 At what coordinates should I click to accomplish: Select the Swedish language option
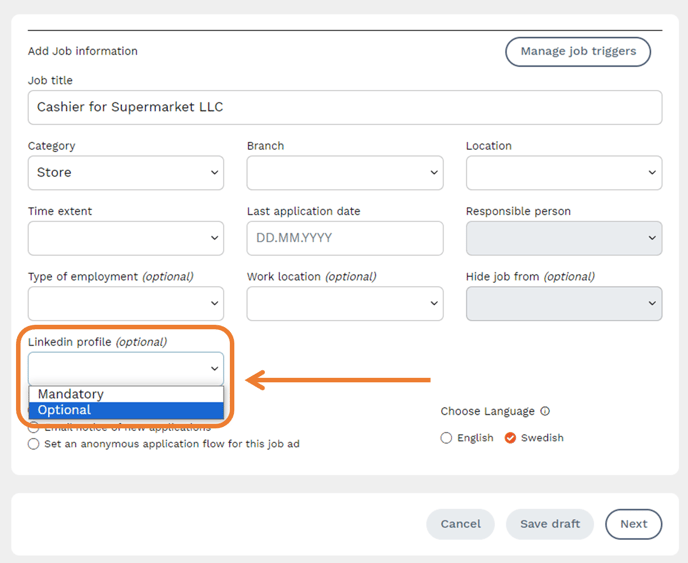(510, 438)
